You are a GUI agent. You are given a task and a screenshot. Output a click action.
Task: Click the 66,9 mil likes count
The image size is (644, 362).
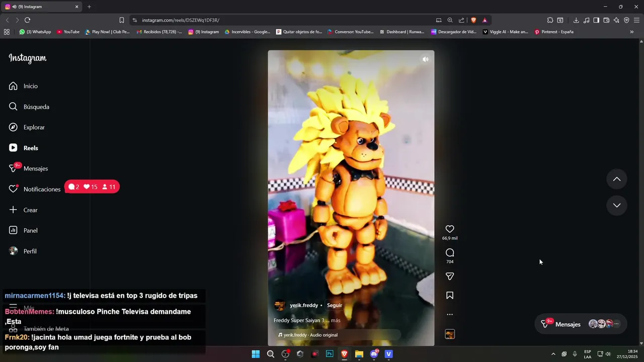pyautogui.click(x=450, y=238)
